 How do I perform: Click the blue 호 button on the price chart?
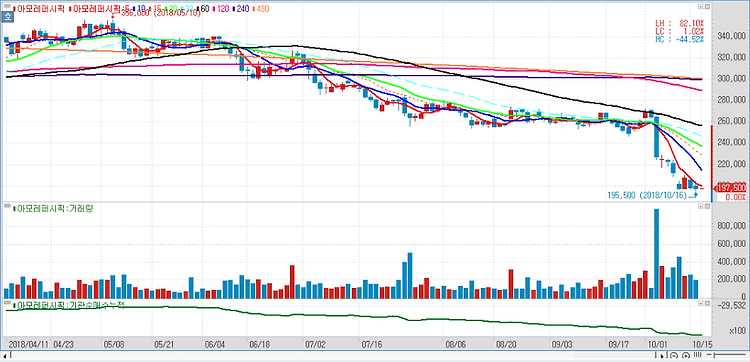pos(8,17)
